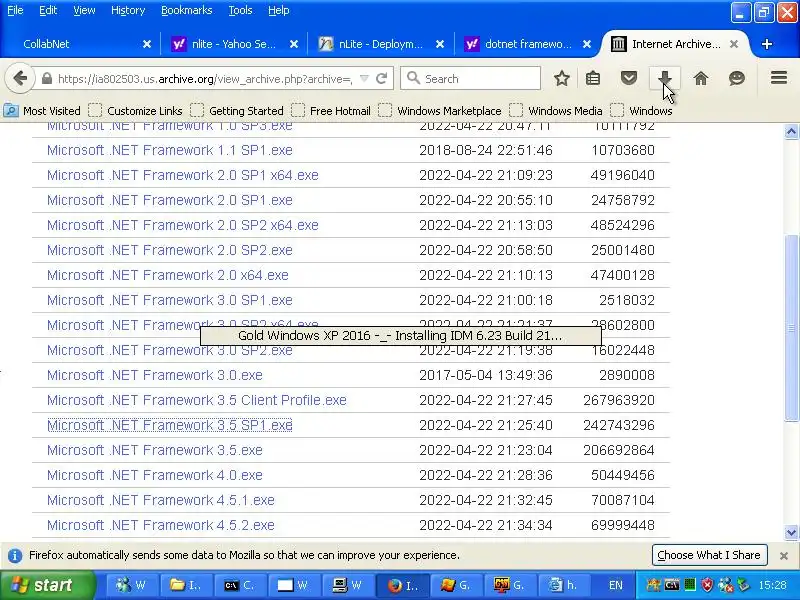
Task: Open a new tab with plus button
Action: (766, 44)
